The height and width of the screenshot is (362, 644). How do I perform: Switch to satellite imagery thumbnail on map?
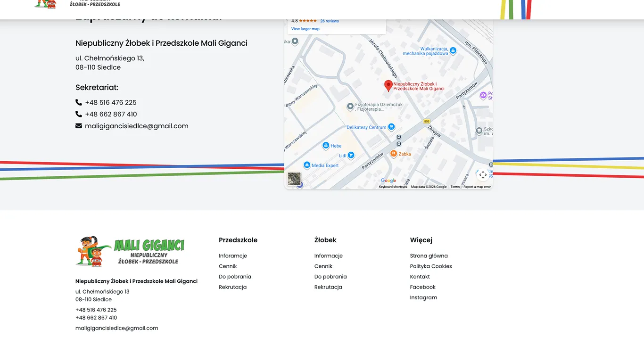point(294,179)
